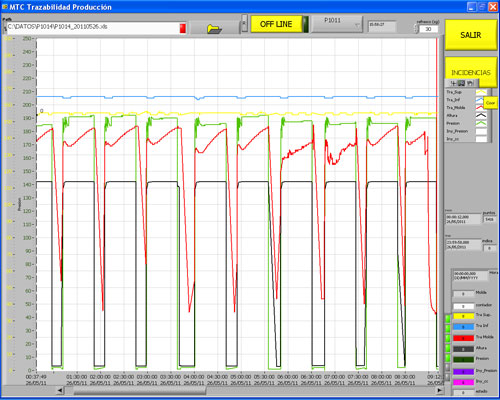Toggle the gray LED beside Inv_Presion
The width and height of the screenshot is (500, 400).
[448, 368]
